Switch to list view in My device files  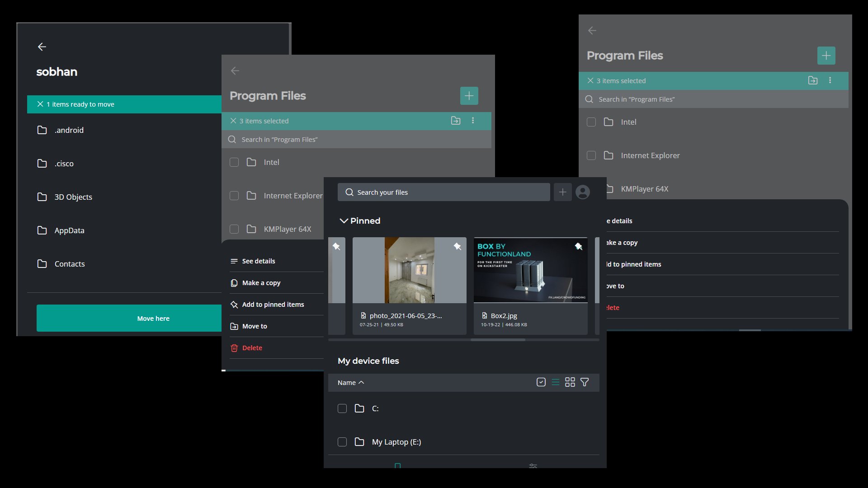point(556,382)
